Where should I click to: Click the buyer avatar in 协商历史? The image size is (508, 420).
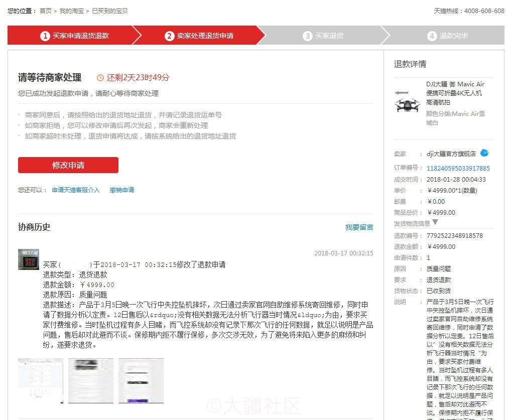click(29, 259)
